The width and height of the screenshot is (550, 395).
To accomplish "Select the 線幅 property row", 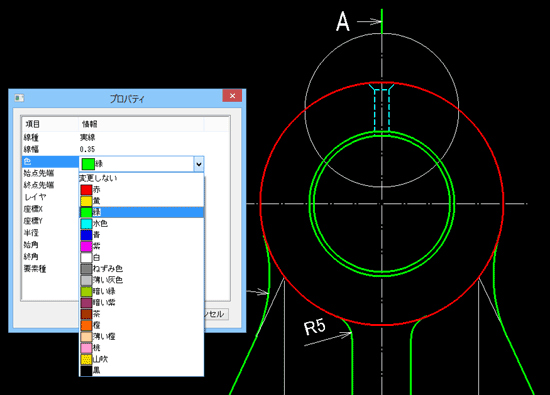I will 126,149.
